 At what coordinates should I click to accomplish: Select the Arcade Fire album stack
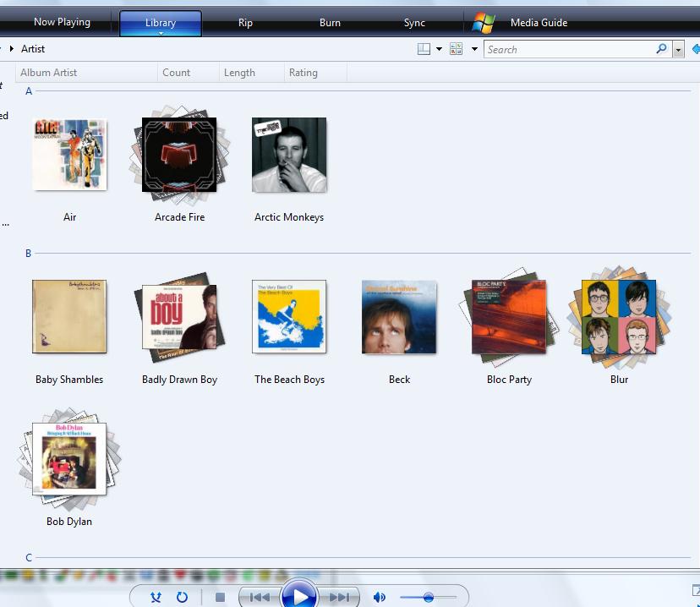[179, 155]
